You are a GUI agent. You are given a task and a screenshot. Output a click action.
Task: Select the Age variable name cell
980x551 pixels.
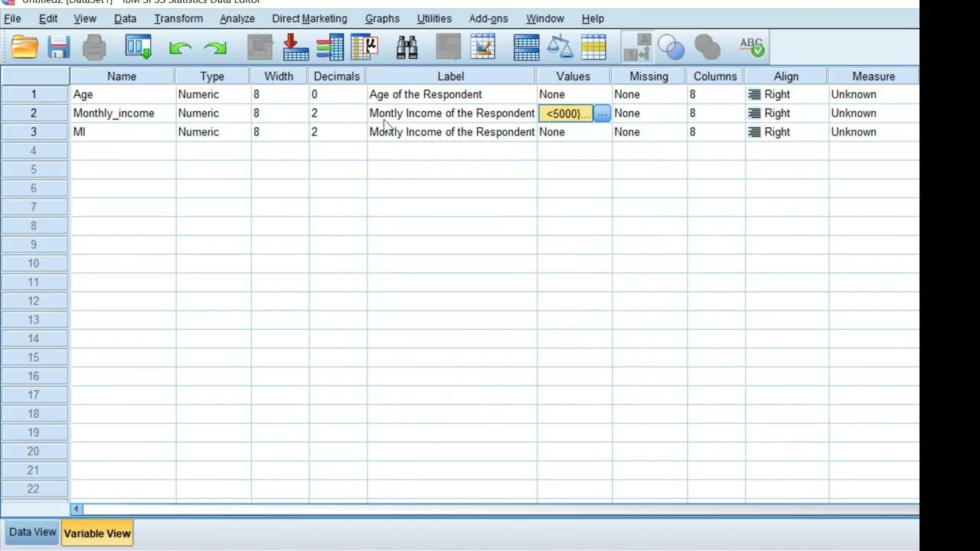coord(122,94)
